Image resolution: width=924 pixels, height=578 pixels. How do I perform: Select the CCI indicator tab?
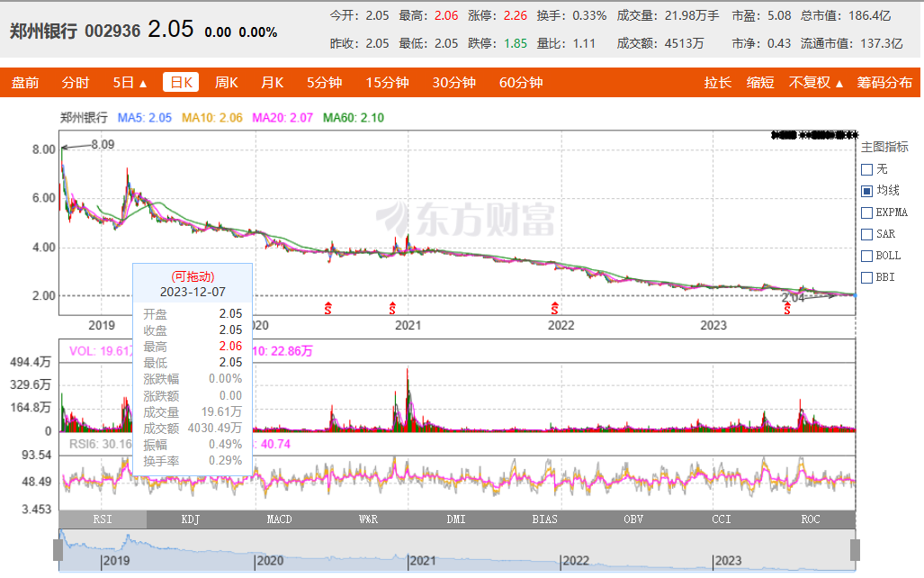[722, 519]
